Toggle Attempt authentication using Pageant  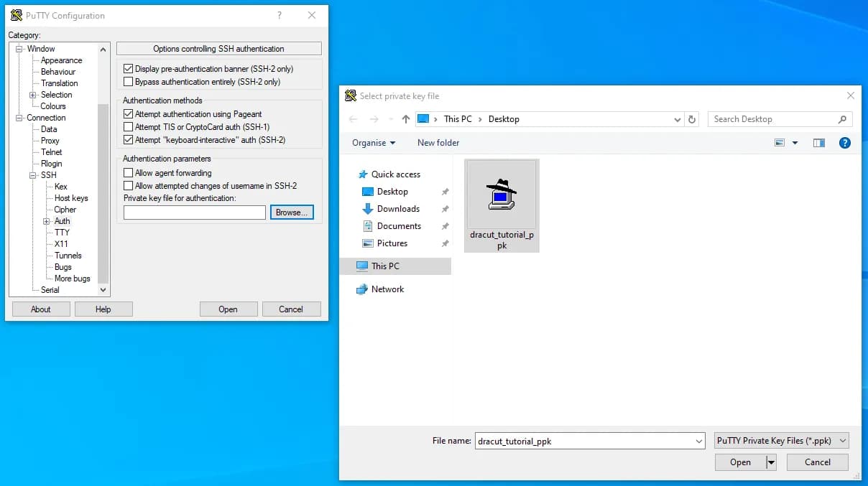(x=129, y=114)
